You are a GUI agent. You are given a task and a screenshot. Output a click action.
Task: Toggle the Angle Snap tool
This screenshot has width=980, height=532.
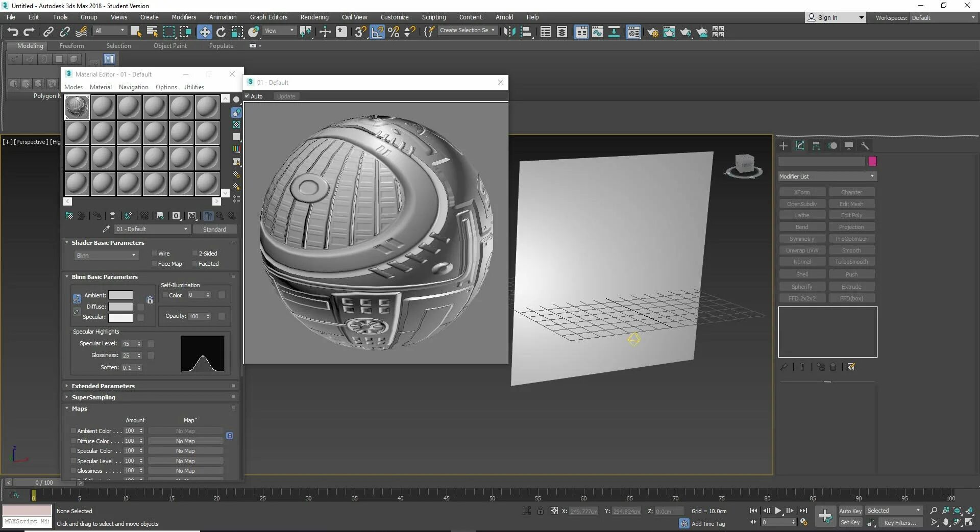[x=377, y=32]
